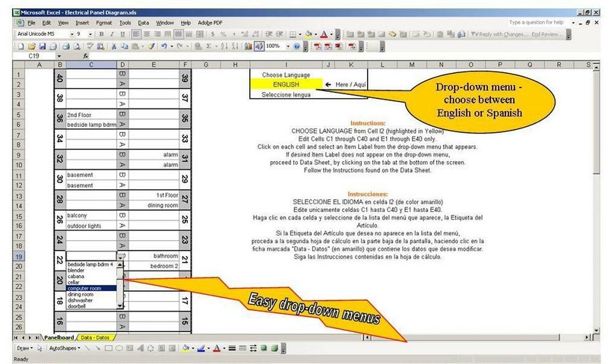Screen dimensions: 608x364
Task: Open the Name Box dropdown arrow
Action: [x=59, y=56]
